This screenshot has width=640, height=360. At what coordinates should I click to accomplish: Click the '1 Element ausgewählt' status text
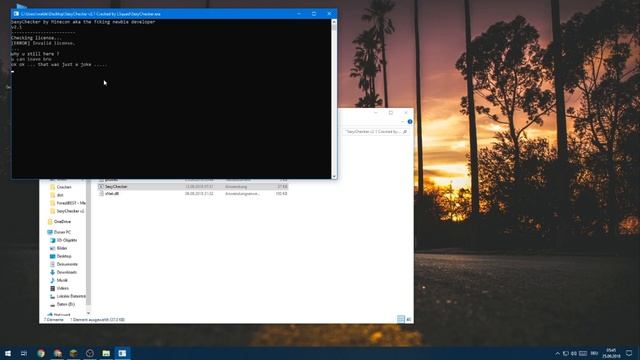[x=97, y=320]
